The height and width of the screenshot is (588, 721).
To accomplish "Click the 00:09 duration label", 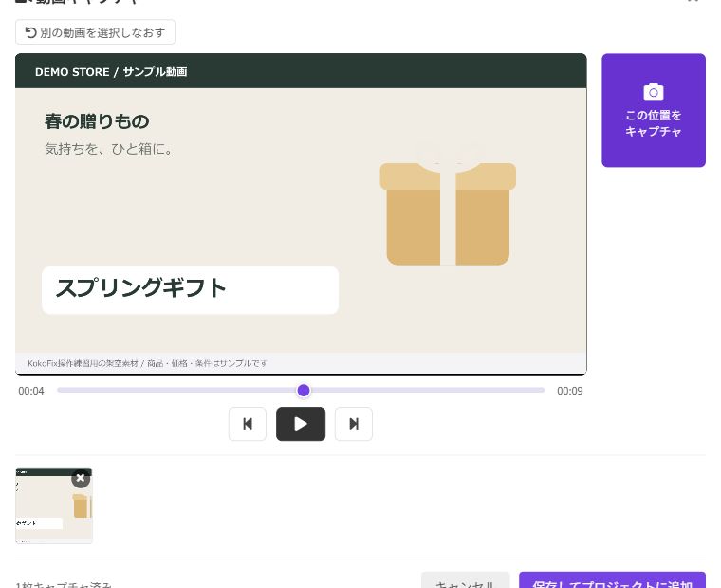I will (x=570, y=391).
